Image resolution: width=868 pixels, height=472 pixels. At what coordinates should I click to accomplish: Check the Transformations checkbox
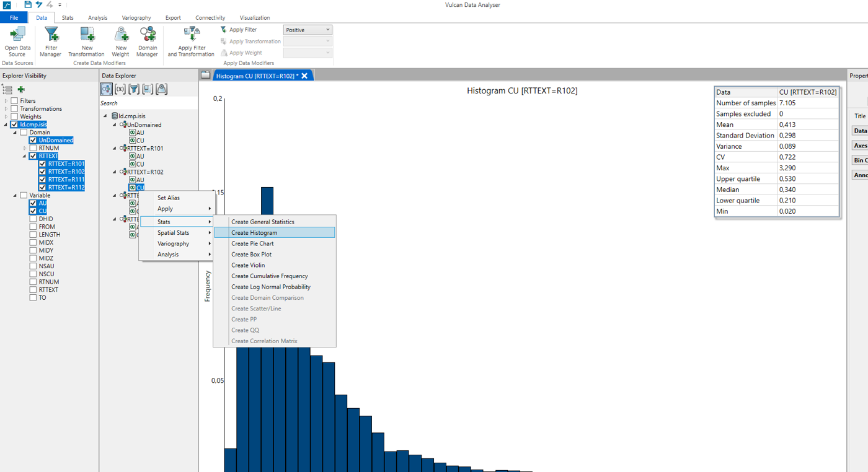pyautogui.click(x=14, y=108)
